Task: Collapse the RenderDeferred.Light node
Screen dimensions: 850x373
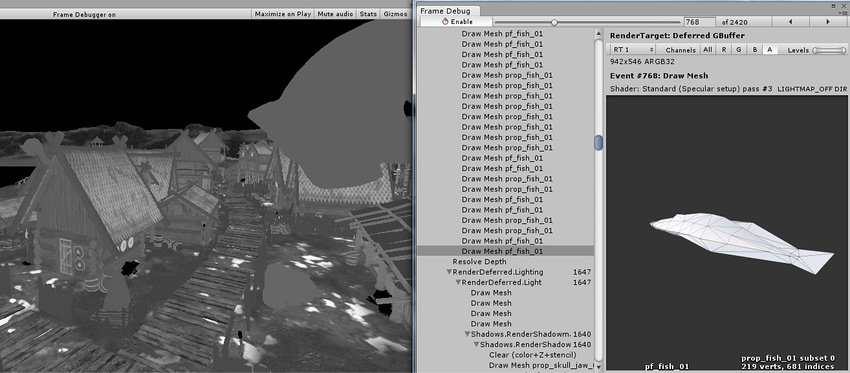Action: click(458, 282)
